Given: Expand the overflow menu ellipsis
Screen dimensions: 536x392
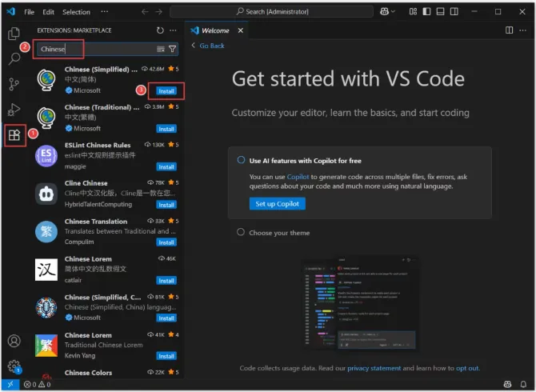Looking at the screenshot, I should click(x=104, y=12).
